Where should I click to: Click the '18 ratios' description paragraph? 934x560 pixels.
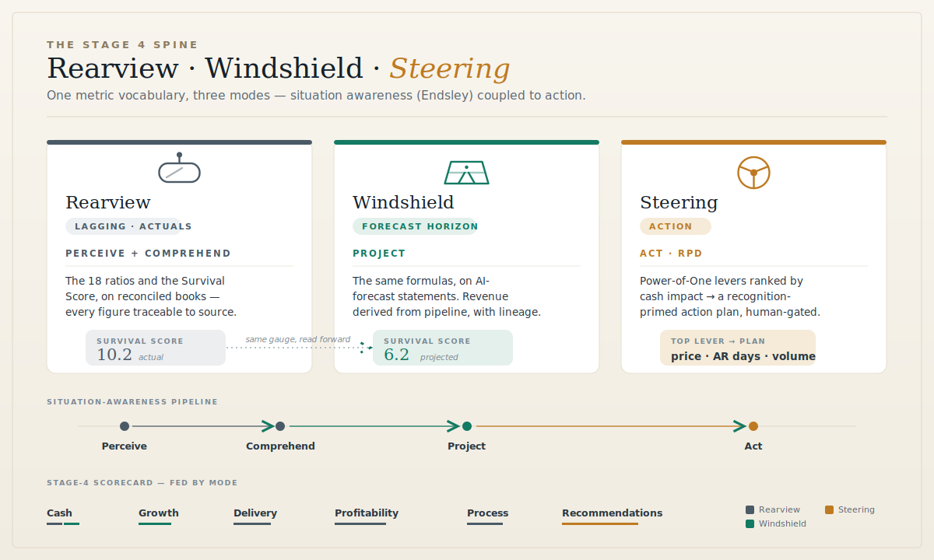[x=151, y=296]
